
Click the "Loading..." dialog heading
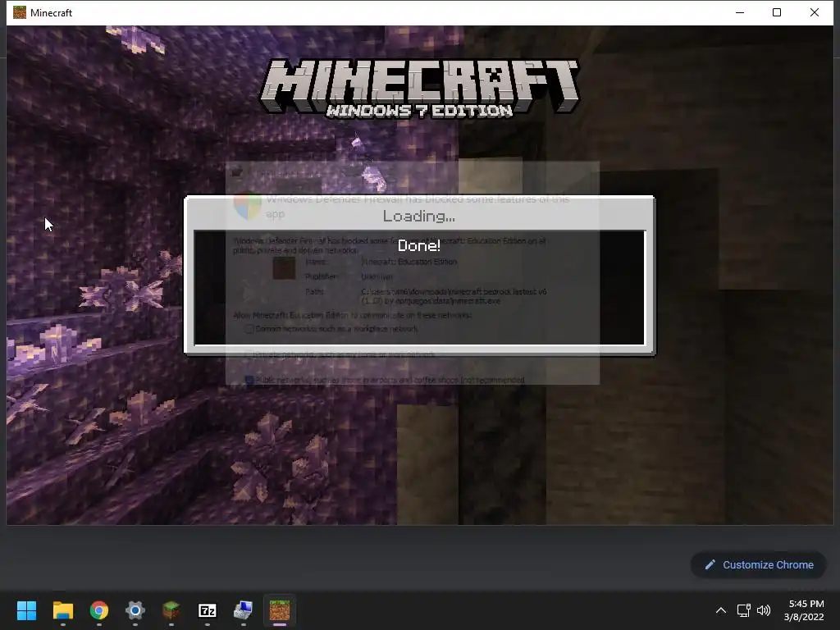(x=419, y=217)
